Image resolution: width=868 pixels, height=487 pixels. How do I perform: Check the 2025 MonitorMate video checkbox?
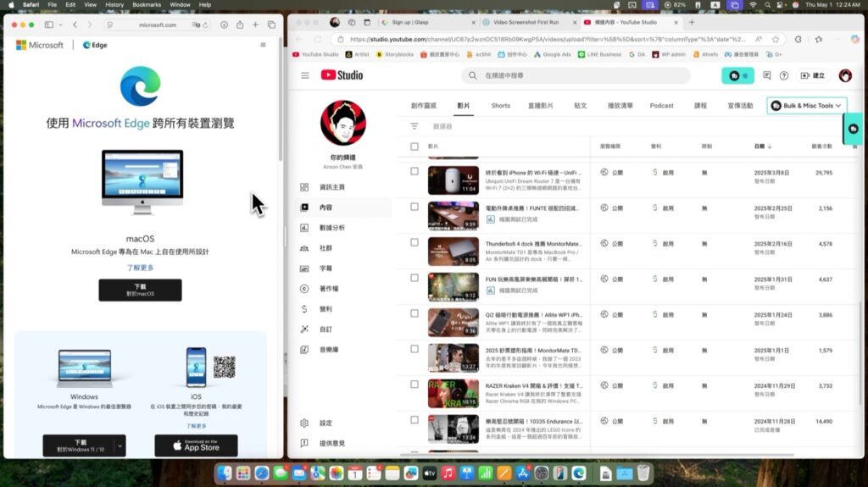pos(414,349)
